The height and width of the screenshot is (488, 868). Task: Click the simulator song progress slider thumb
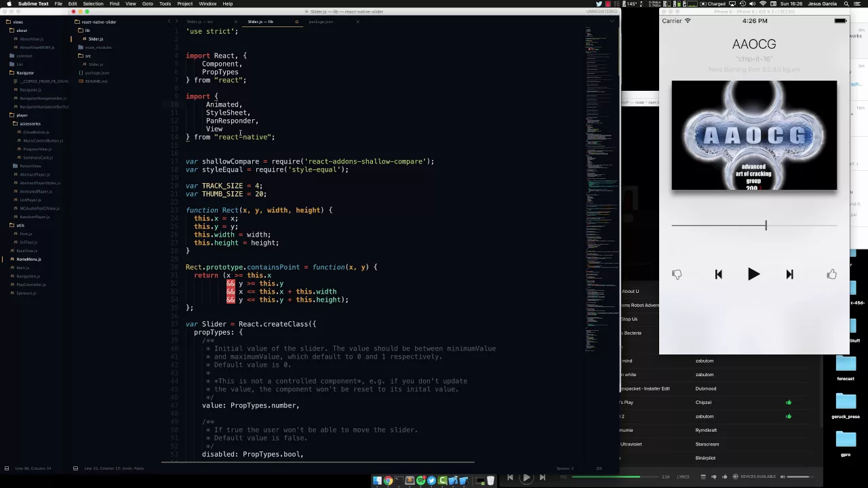tap(766, 225)
